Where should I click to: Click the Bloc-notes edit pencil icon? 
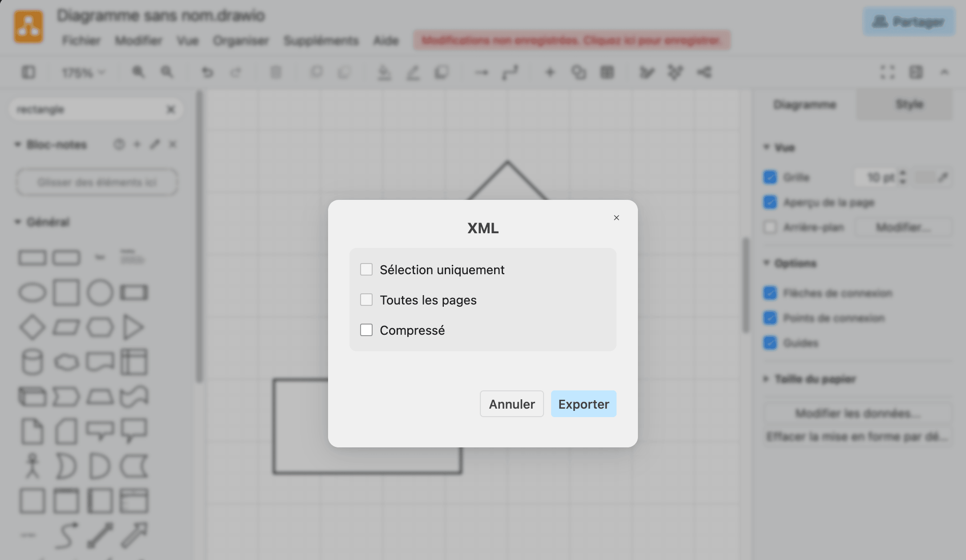point(154,144)
